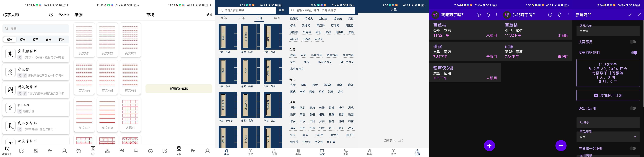Tap the help question-mark icon beside 导入字体

tap(51, 15)
